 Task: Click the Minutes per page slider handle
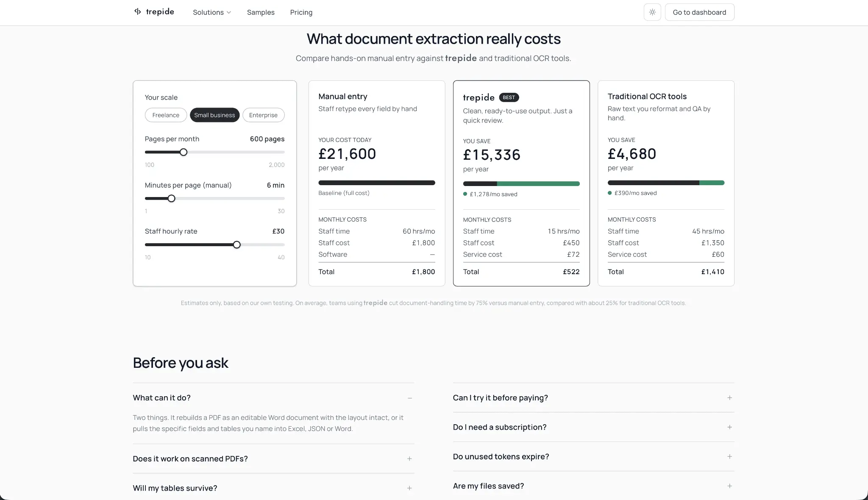tap(171, 198)
